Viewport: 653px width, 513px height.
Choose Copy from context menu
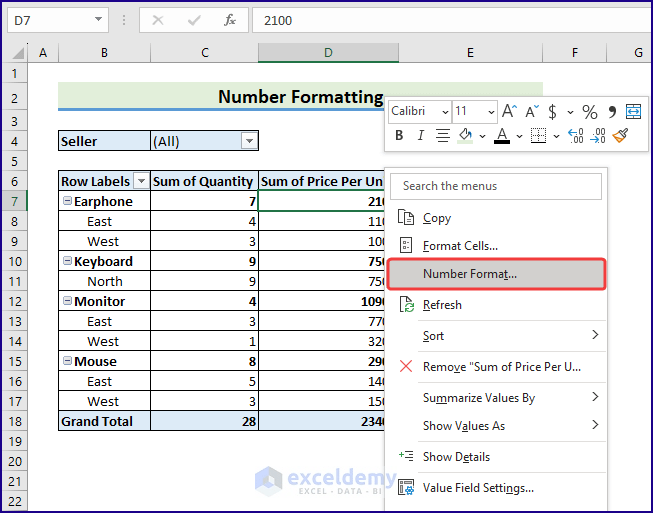click(x=496, y=218)
